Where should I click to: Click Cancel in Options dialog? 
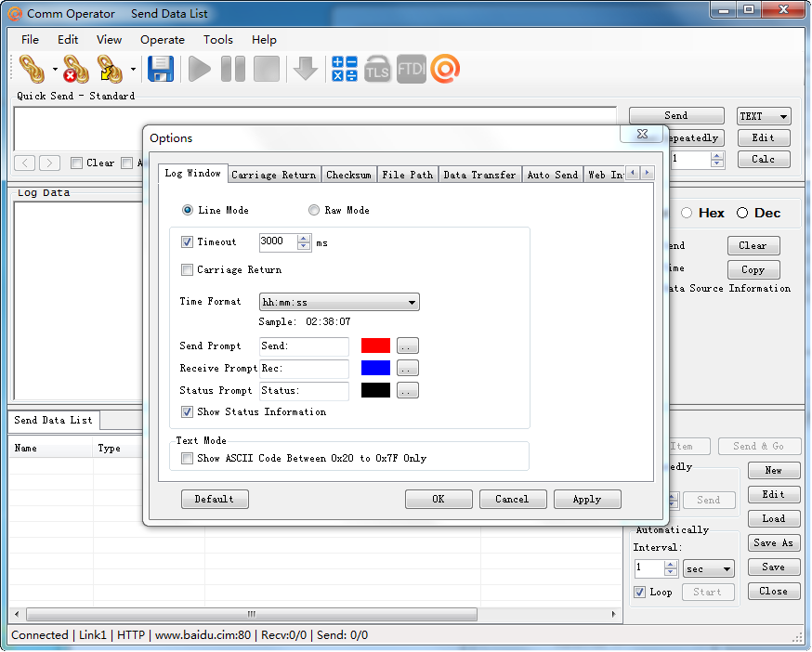[x=513, y=500]
